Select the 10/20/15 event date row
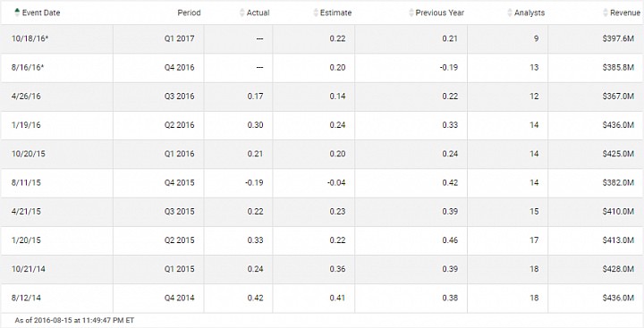This screenshot has width=644, height=328. point(322,154)
